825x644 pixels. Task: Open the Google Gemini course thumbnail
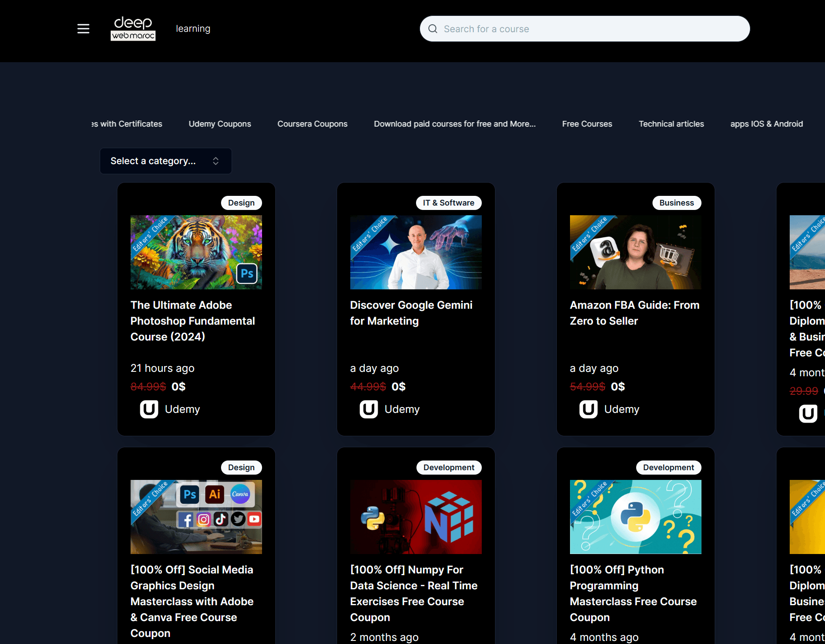[x=416, y=252]
